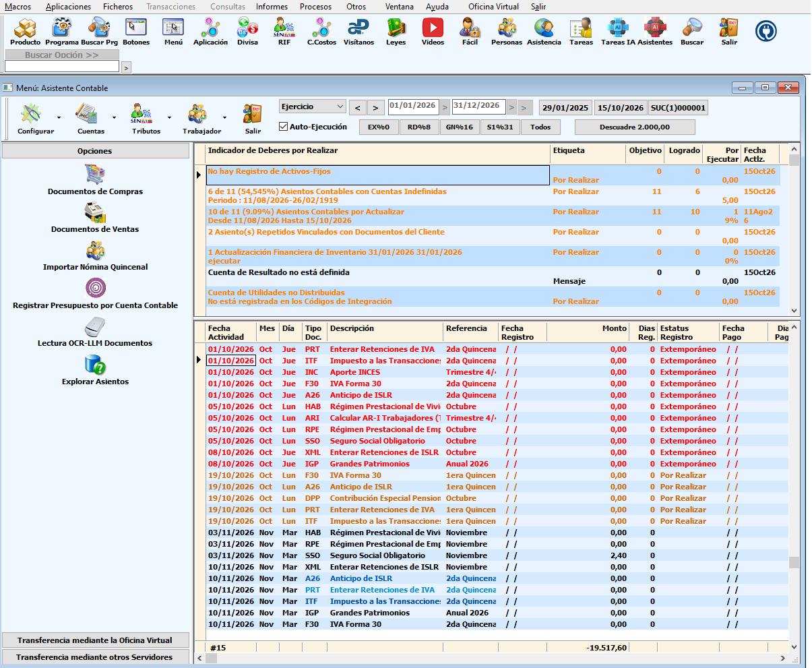The height and width of the screenshot is (668, 812).
Task: Open Documentos de Compras option
Action: (x=95, y=180)
